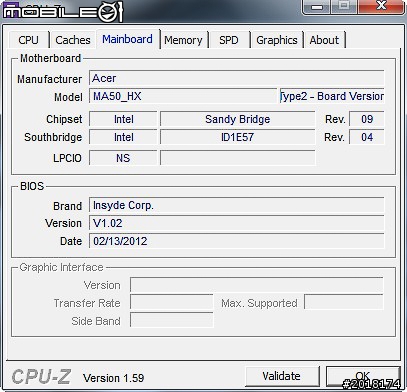Click the empty LPCIO model field
The width and height of the screenshot is (407, 392).
[x=238, y=158]
